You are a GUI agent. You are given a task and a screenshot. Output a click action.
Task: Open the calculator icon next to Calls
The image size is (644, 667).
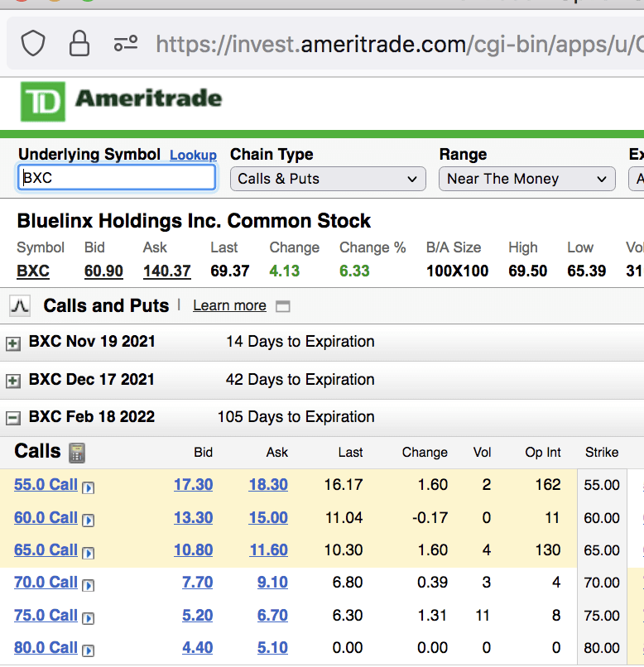coord(77,453)
